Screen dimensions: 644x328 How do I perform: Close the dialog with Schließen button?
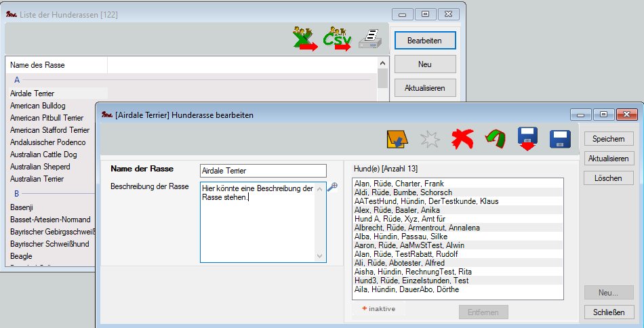pyautogui.click(x=608, y=312)
